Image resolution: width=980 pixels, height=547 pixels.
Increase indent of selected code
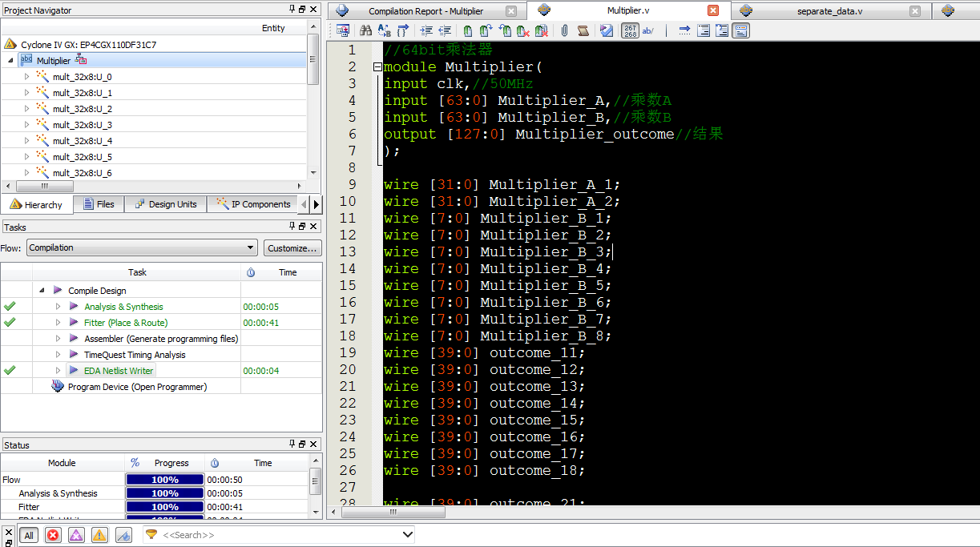pos(426,30)
